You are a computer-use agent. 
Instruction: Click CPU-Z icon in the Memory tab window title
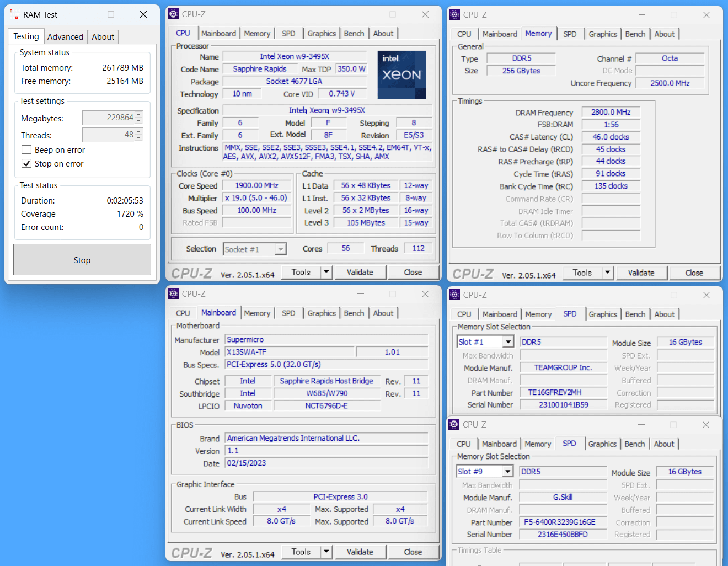click(454, 15)
